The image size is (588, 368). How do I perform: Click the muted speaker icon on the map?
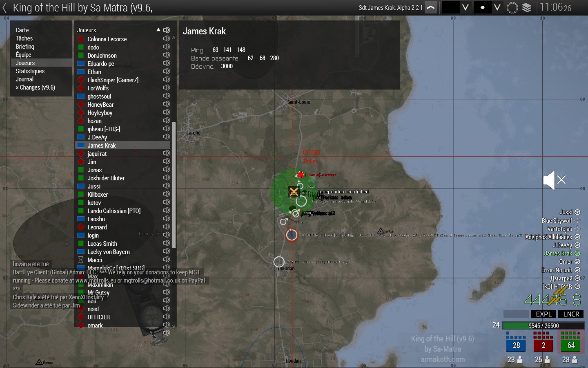pos(554,180)
